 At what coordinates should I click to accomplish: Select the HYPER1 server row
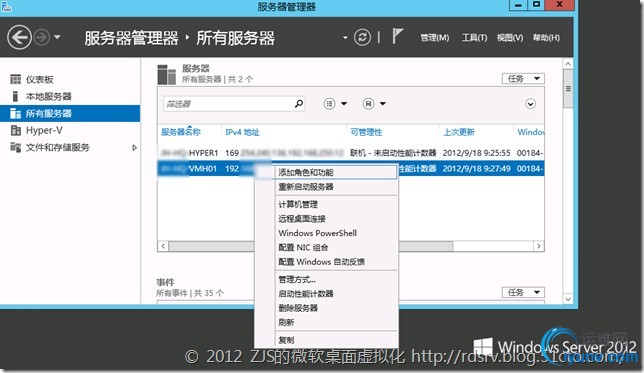351,153
